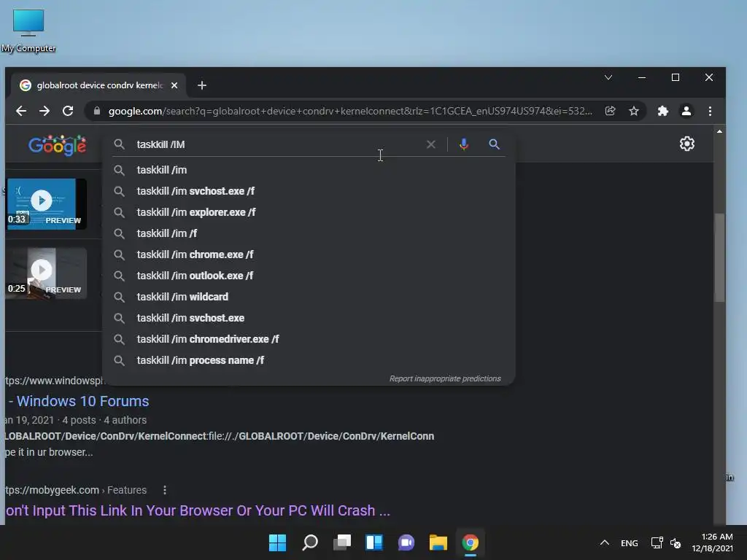Click the Chrome address bar URL

click(x=350, y=111)
